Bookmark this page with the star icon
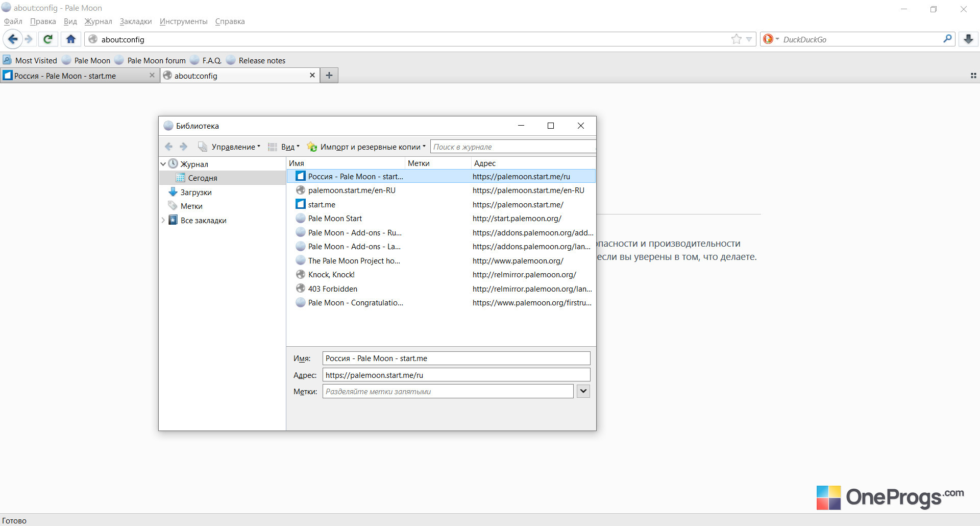980x526 pixels. pos(736,39)
